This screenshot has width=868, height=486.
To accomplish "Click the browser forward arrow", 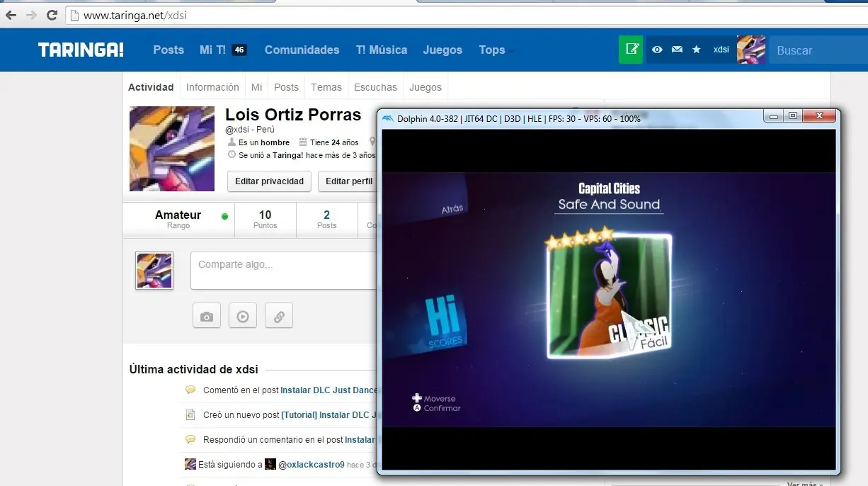I will coord(31,15).
